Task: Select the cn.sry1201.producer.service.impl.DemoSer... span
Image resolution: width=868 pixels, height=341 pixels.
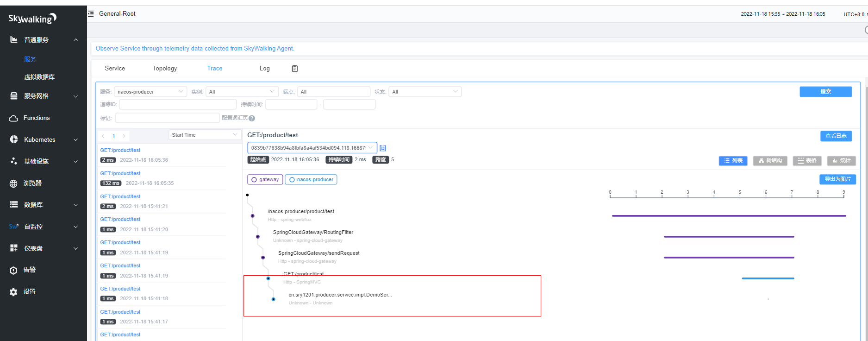Action: (x=340, y=295)
